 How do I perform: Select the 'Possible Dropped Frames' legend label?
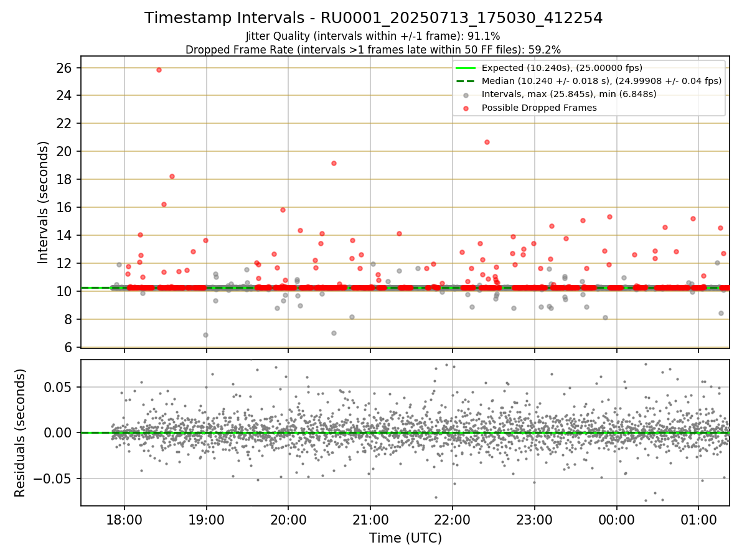539,108
